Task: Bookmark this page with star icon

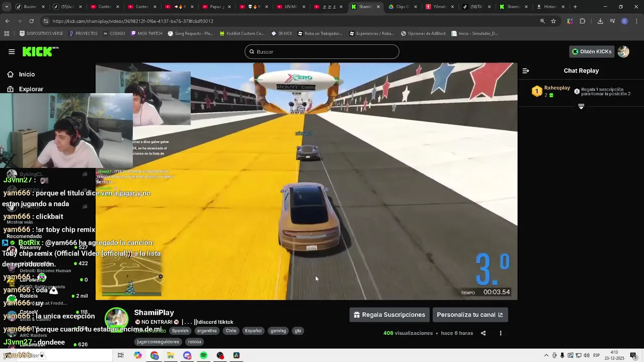Action: [x=553, y=21]
